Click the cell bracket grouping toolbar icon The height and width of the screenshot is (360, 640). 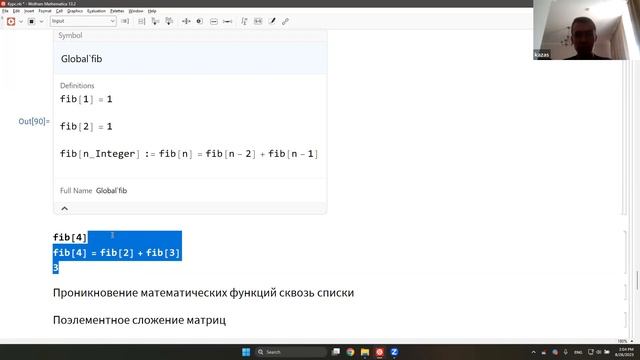coord(141,21)
